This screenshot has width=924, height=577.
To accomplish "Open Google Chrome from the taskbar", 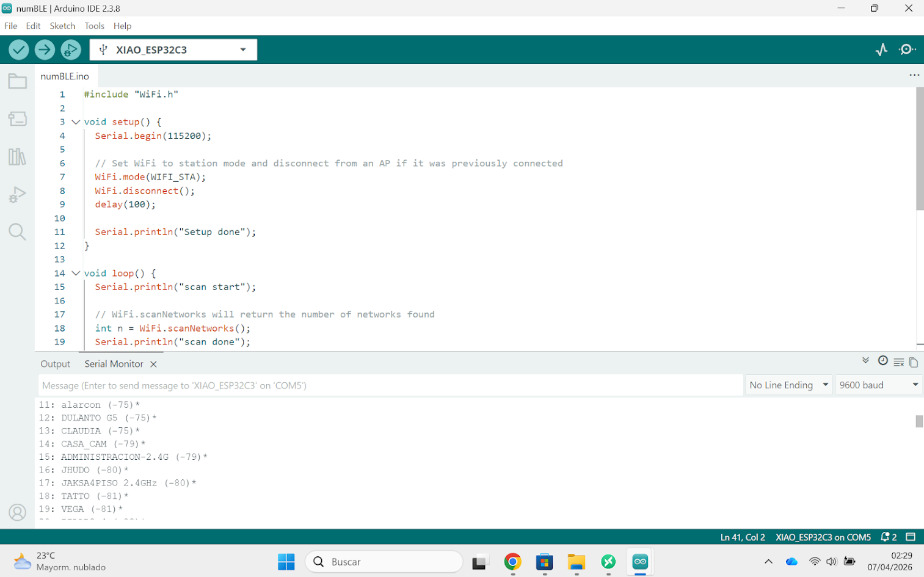I will click(512, 562).
